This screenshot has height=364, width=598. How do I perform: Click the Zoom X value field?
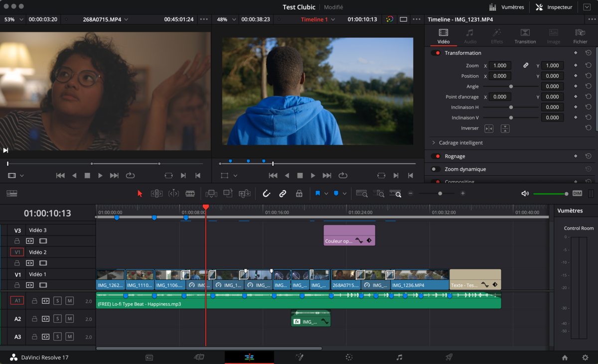coord(500,66)
